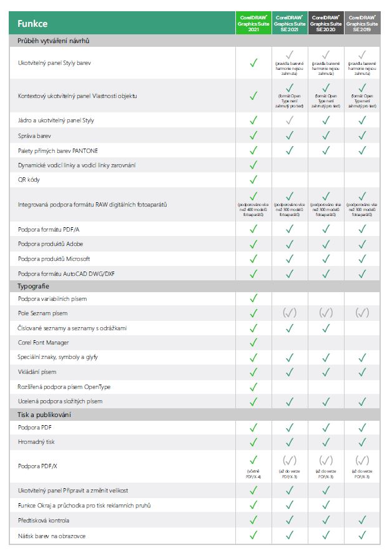This screenshot has height=550, width=392.
Task: Click the checkmark for Rozšířená podpora písem OpenType
Action: (x=253, y=386)
